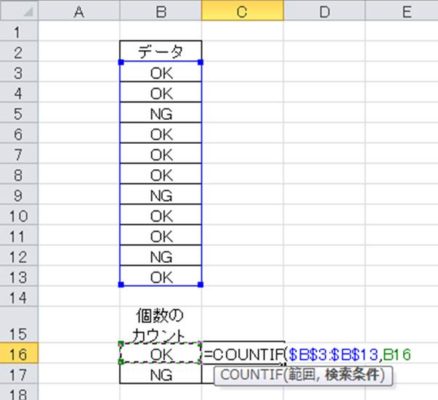The width and height of the screenshot is (438, 400).
Task: Click the データ header cell B2
Action: click(161, 51)
